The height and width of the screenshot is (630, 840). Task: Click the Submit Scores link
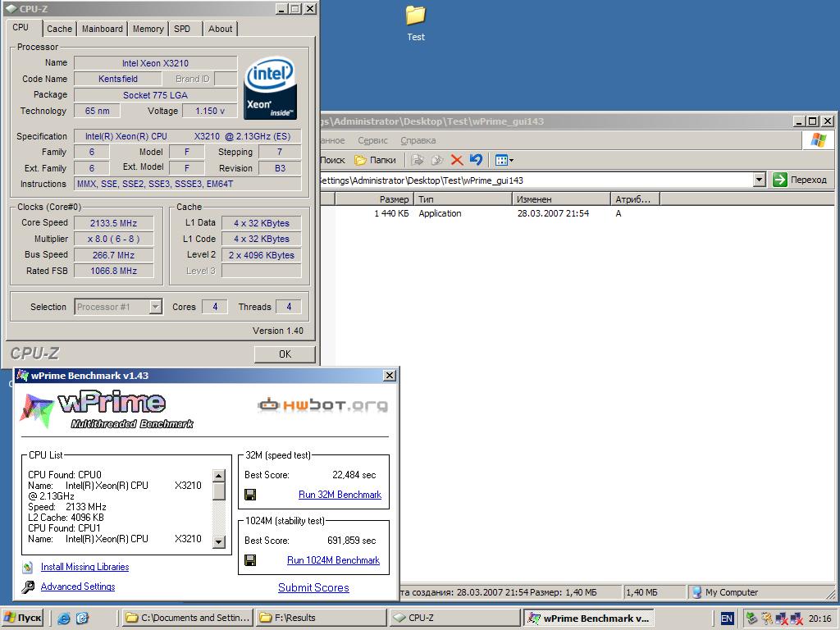click(x=313, y=587)
